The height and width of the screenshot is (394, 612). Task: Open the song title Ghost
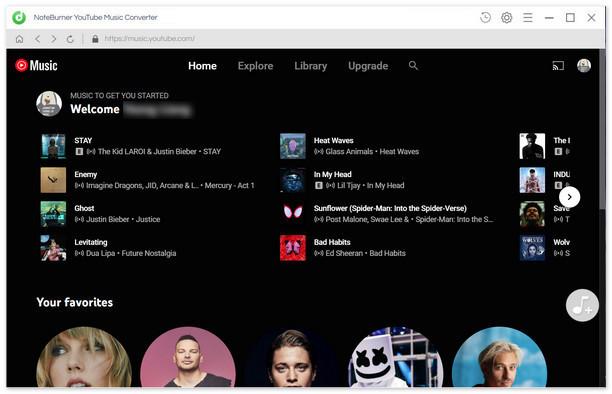[x=84, y=209]
